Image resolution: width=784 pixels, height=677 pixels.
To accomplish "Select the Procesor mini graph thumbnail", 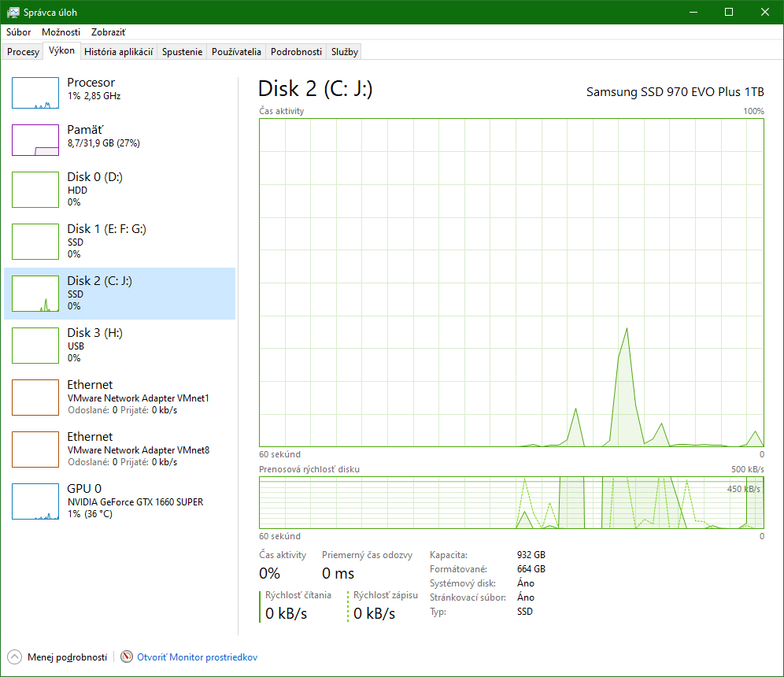I will (x=35, y=93).
